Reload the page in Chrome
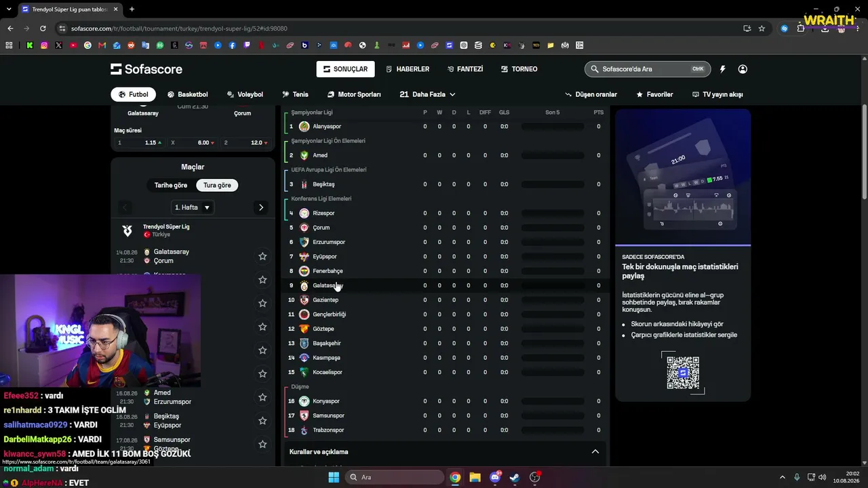 (43, 28)
